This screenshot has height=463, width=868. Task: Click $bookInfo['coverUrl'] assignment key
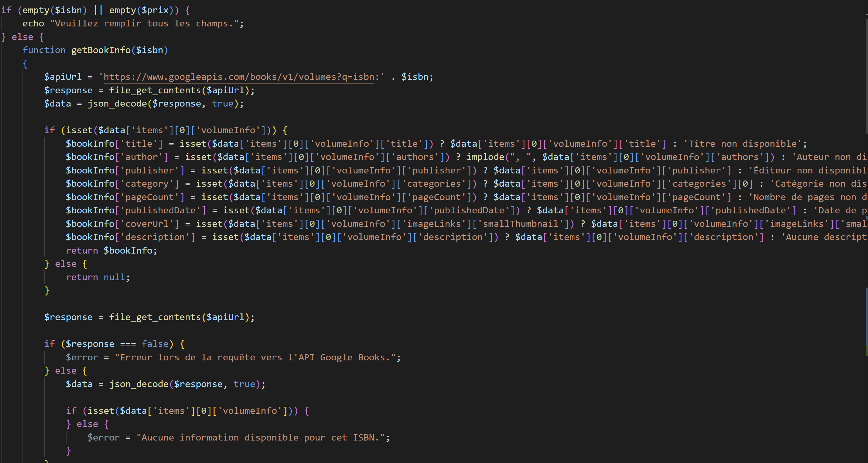coord(122,224)
